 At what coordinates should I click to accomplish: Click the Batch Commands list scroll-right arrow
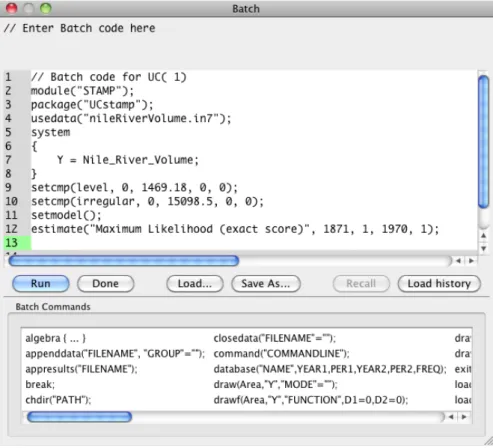click(464, 417)
